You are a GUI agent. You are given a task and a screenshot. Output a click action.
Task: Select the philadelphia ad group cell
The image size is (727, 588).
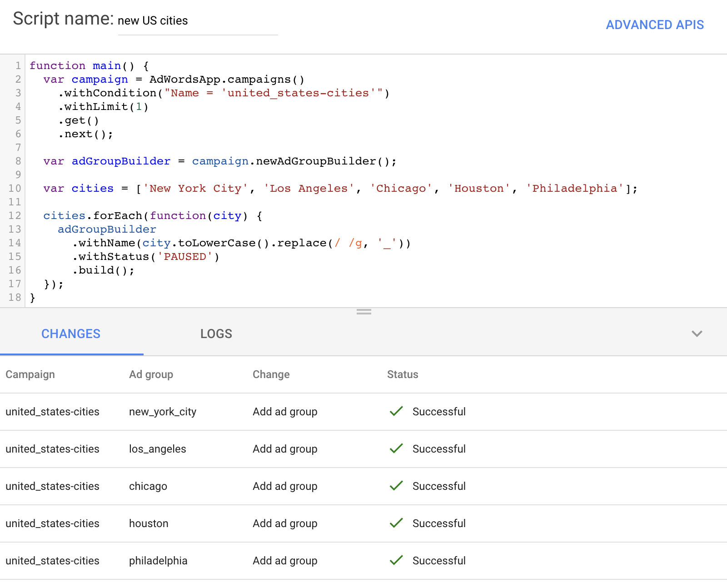pos(158,561)
